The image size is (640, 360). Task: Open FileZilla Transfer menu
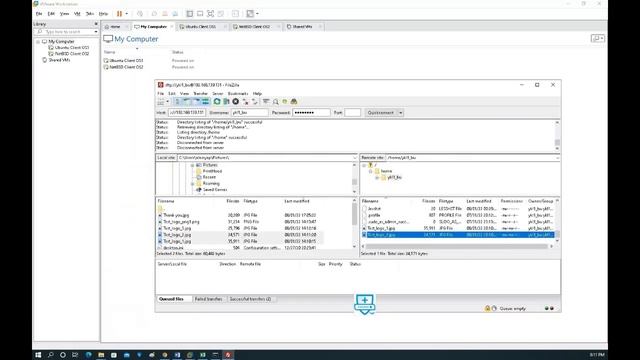(x=200, y=93)
